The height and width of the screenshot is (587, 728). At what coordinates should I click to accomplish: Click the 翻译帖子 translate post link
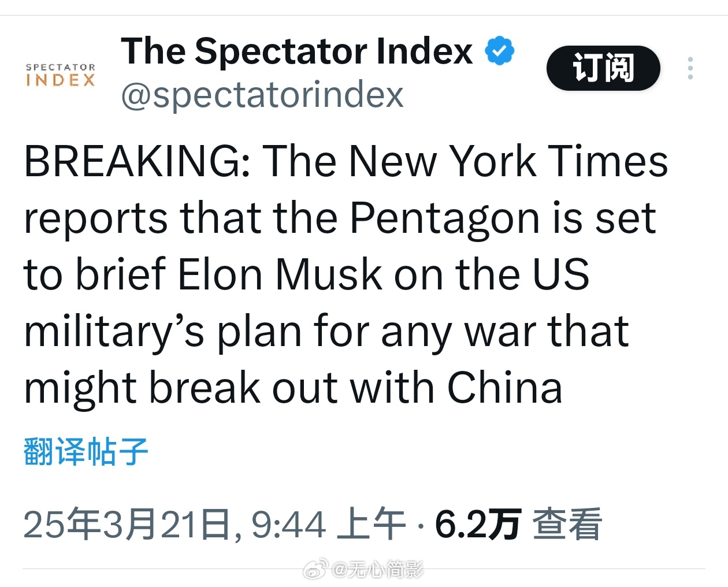click(x=86, y=451)
